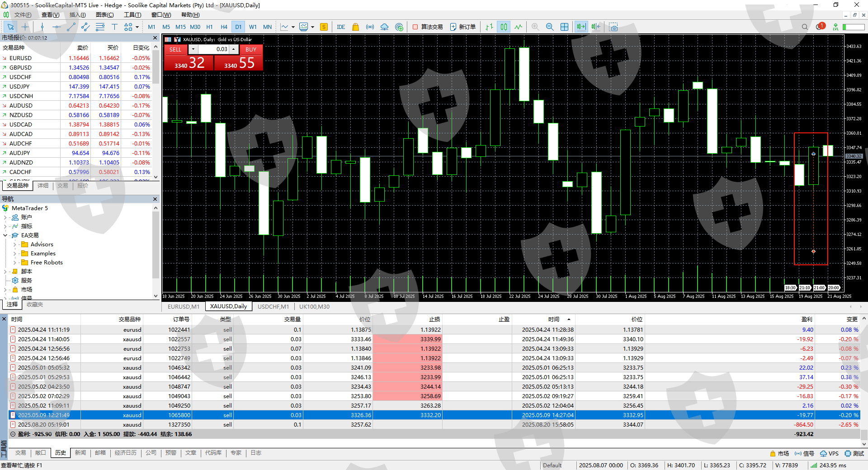
Task: Open the 图表(C) menu
Action: pos(104,15)
